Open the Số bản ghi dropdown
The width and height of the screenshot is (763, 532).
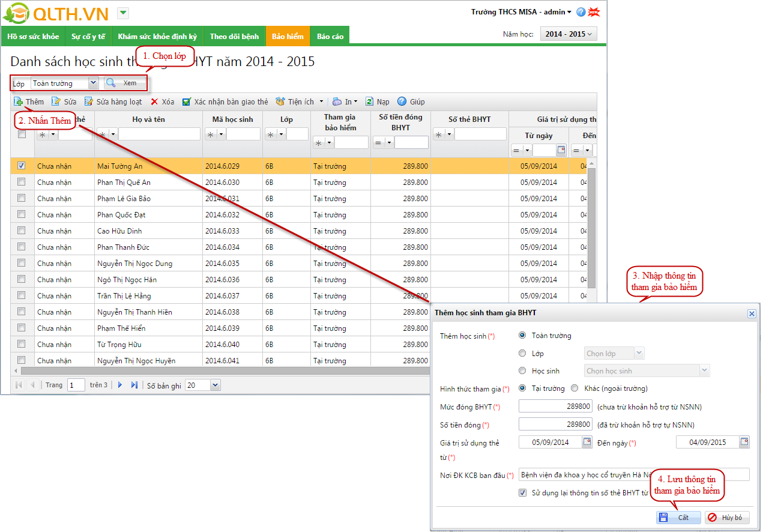[215, 385]
